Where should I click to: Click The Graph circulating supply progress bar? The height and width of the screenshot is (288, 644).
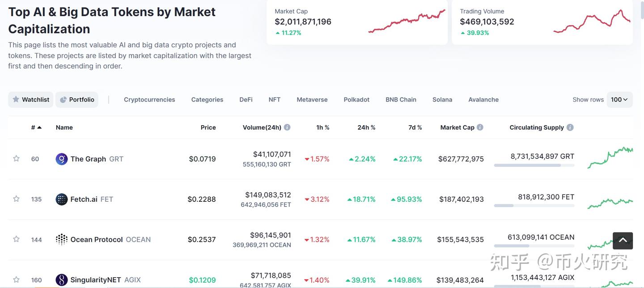click(534, 165)
